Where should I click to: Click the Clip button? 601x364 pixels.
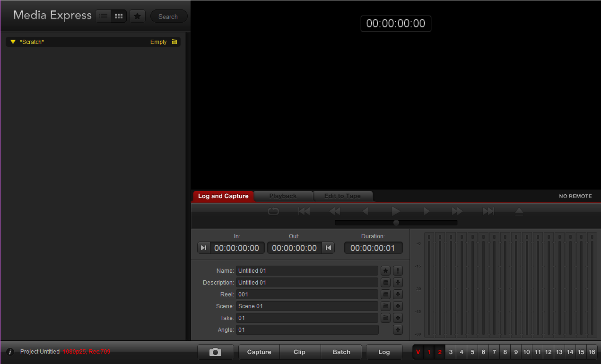300,352
